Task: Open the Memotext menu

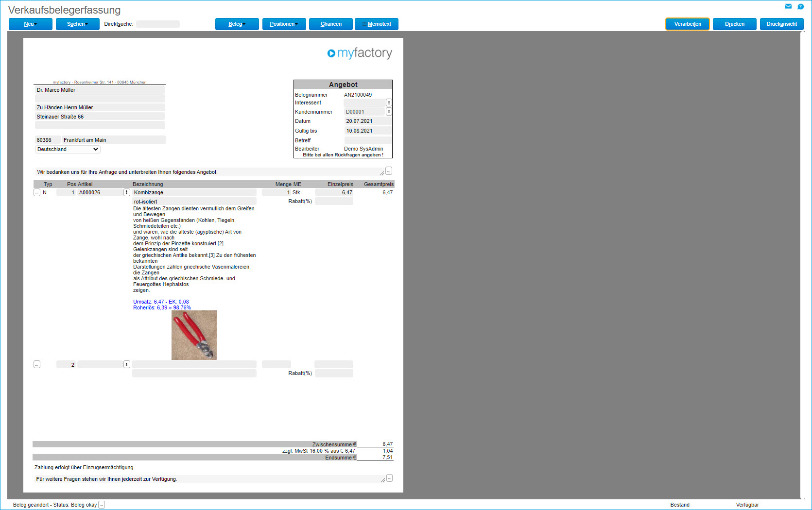Action: pos(377,24)
